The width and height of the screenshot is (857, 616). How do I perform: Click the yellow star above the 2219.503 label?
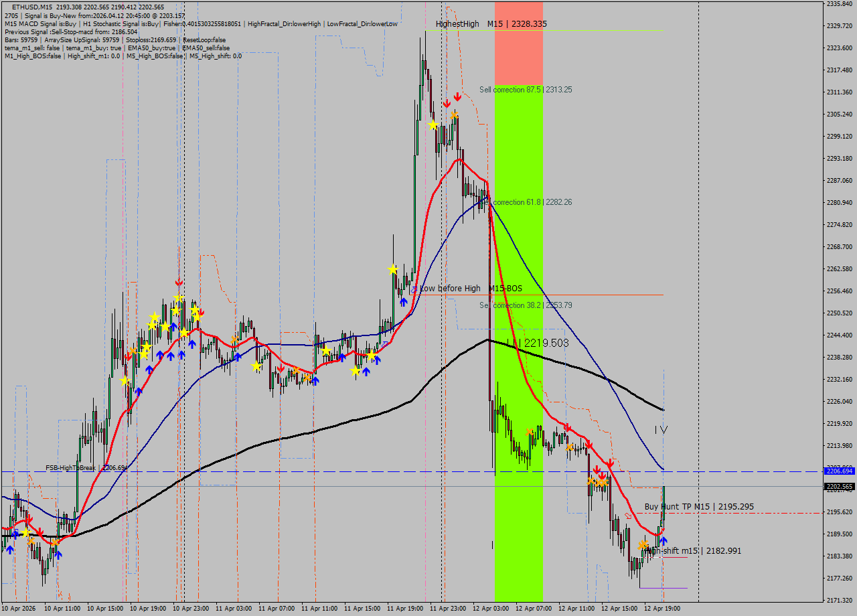pos(392,268)
